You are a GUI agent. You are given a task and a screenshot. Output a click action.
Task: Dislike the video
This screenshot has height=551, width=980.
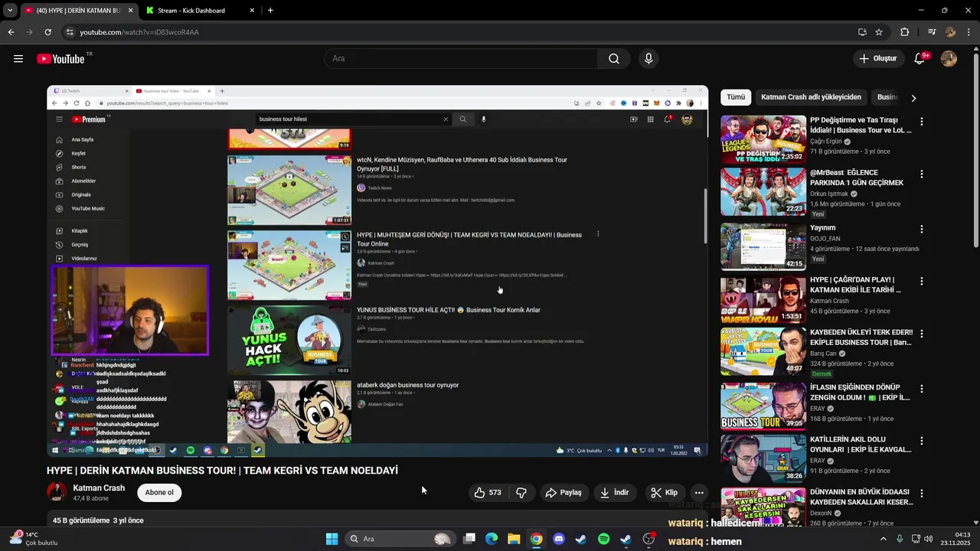click(x=521, y=493)
